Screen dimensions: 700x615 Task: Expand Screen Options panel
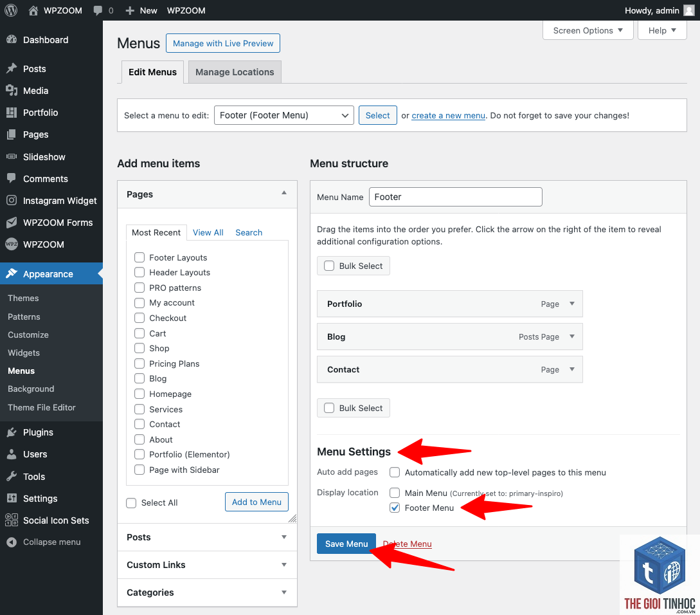click(588, 30)
